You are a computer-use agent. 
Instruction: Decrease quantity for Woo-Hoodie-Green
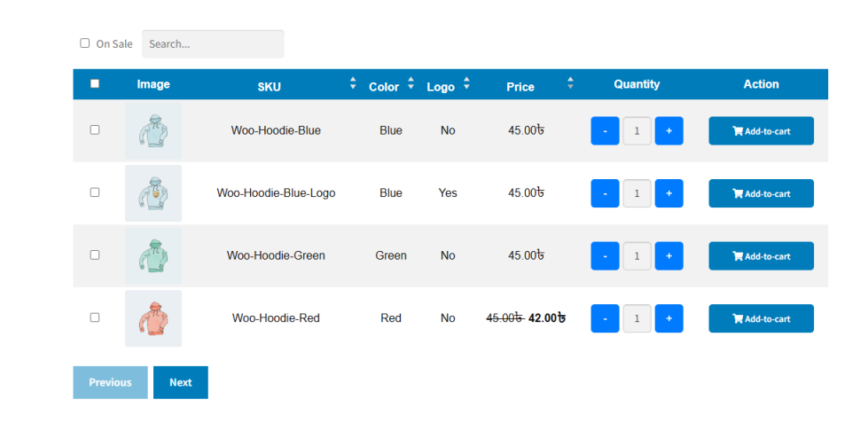605,255
